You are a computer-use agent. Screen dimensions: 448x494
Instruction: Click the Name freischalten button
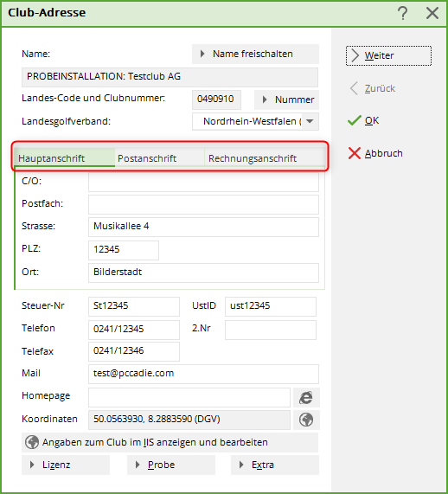(255, 54)
